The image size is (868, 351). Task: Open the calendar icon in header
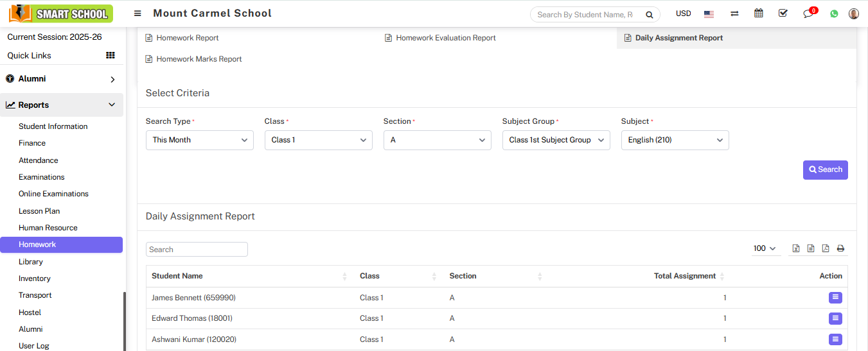[x=759, y=13]
